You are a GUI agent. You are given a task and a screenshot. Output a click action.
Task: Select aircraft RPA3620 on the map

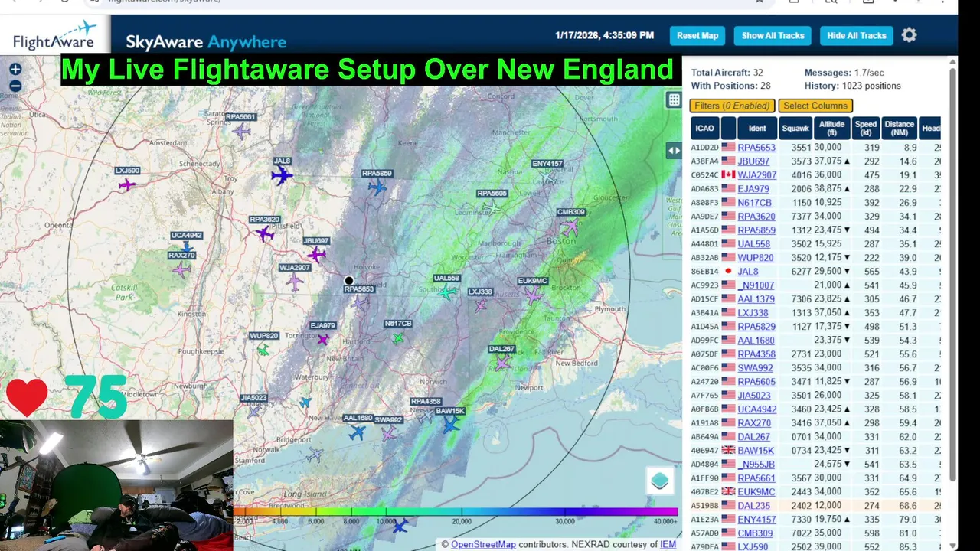[265, 233]
